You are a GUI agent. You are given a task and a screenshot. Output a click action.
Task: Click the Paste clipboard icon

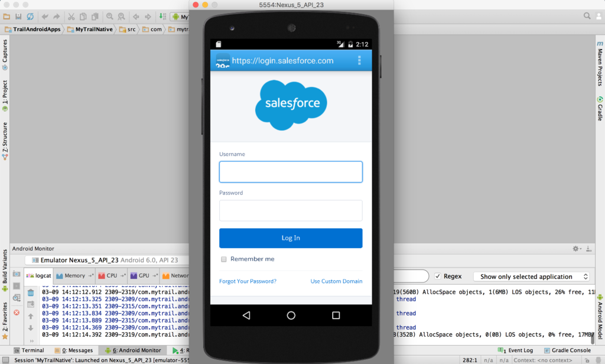pos(95,17)
